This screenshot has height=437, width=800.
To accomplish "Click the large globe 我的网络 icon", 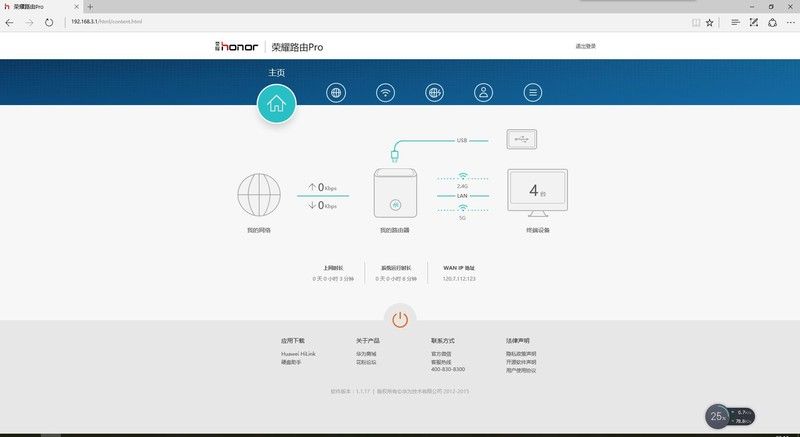I will click(259, 195).
